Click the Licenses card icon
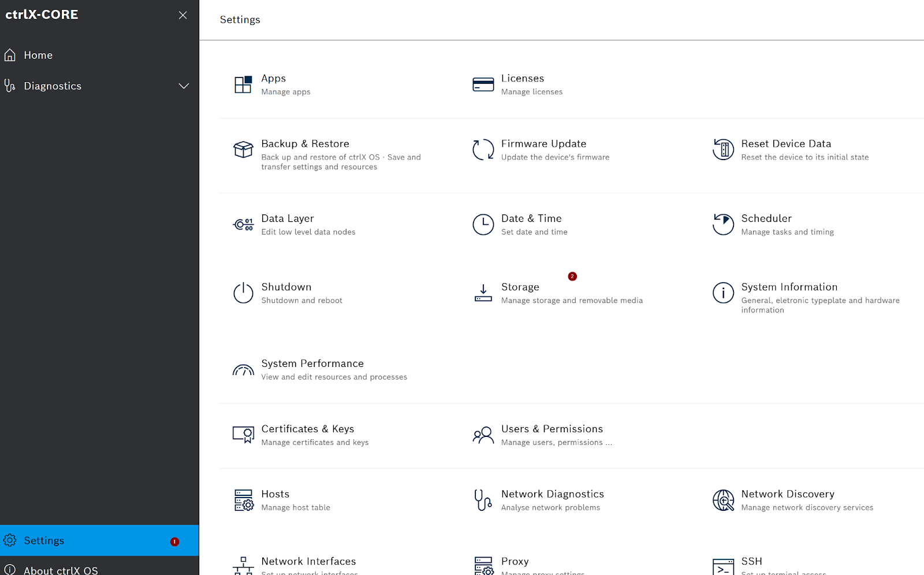This screenshot has width=924, height=575. coord(483,84)
